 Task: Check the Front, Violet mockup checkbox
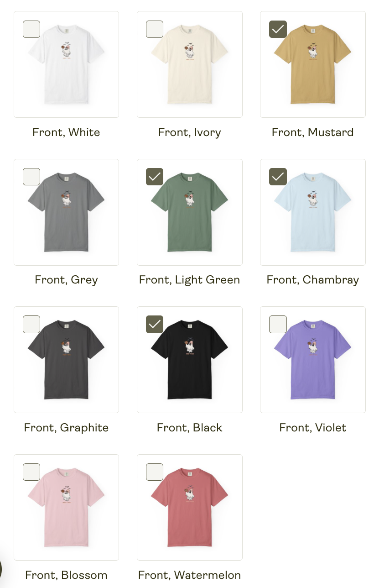click(278, 324)
